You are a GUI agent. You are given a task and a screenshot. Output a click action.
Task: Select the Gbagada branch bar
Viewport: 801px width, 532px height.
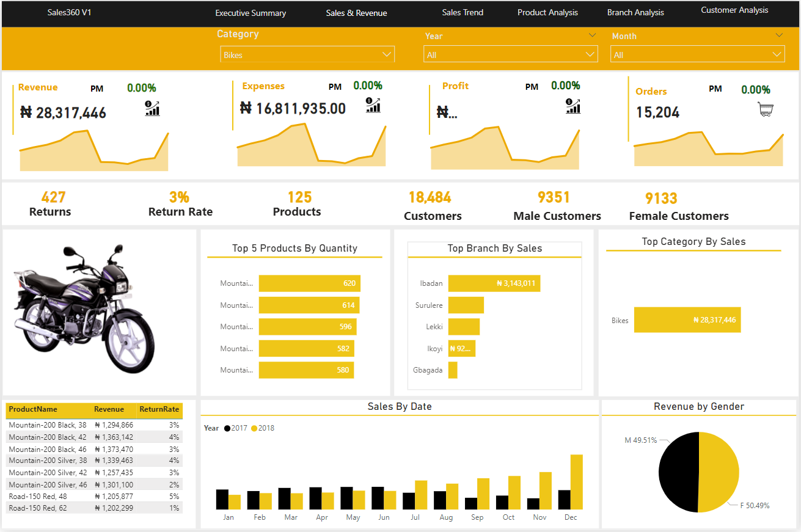453,370
